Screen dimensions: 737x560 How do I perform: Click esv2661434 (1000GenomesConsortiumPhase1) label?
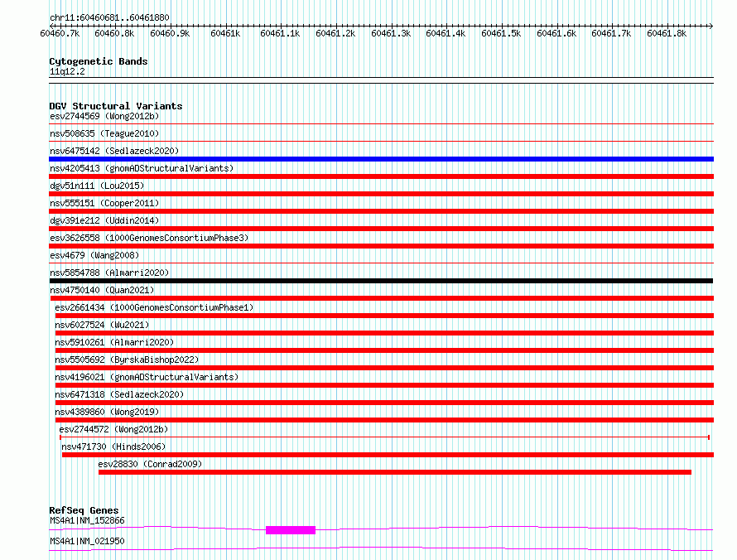154,307
